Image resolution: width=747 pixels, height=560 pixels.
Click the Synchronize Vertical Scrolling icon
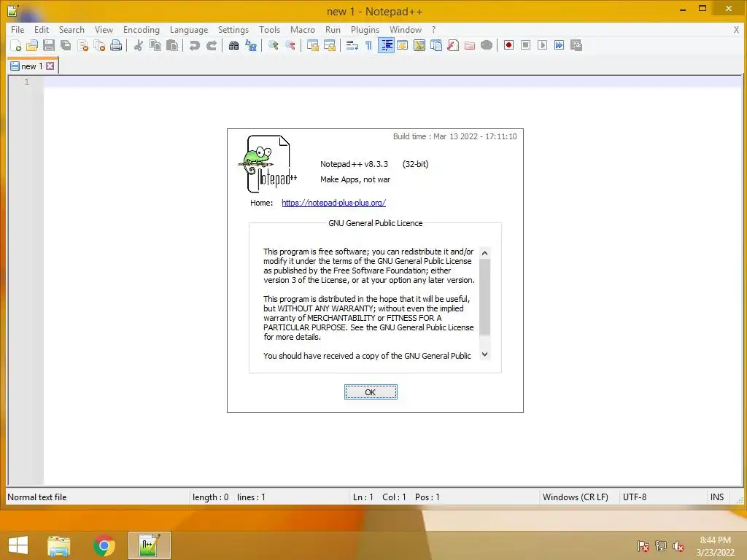[313, 46]
